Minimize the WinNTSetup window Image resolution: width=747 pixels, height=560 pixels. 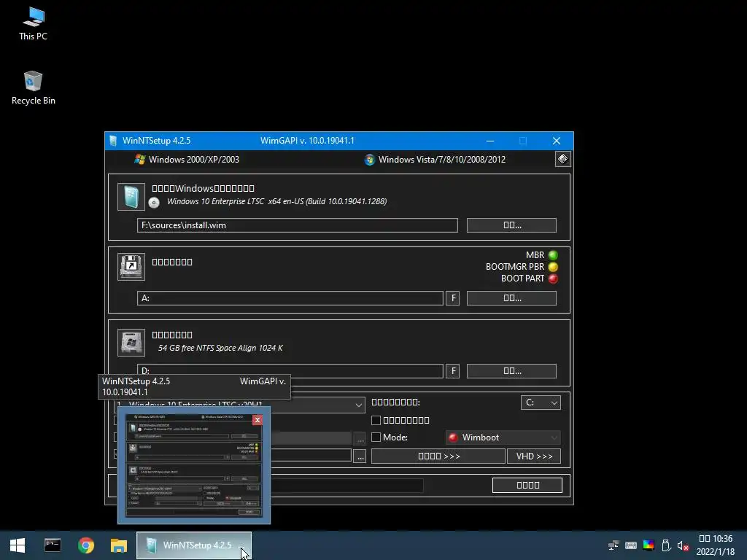[489, 141]
